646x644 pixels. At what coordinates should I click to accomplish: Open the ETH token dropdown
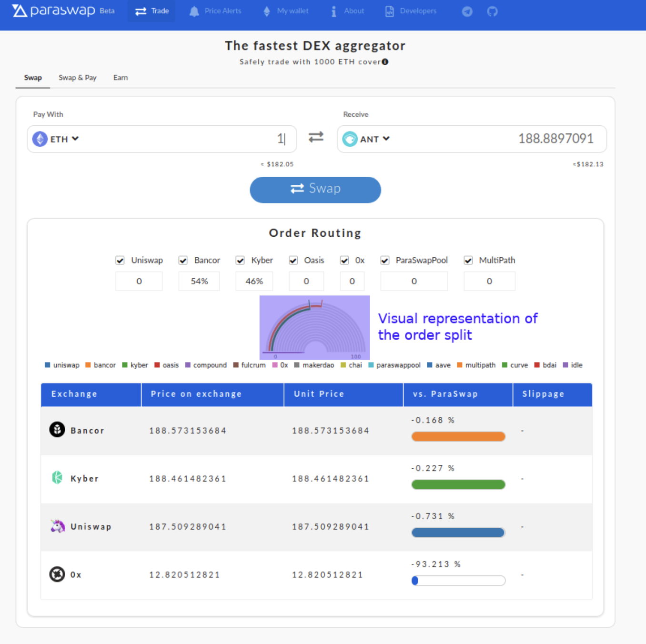point(56,139)
